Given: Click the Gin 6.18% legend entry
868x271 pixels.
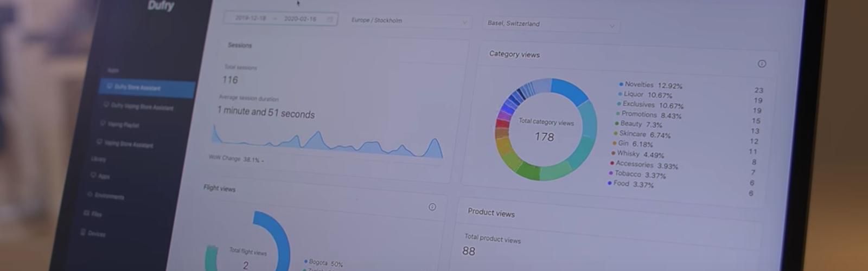Looking at the screenshot, I should pyautogui.click(x=632, y=144).
